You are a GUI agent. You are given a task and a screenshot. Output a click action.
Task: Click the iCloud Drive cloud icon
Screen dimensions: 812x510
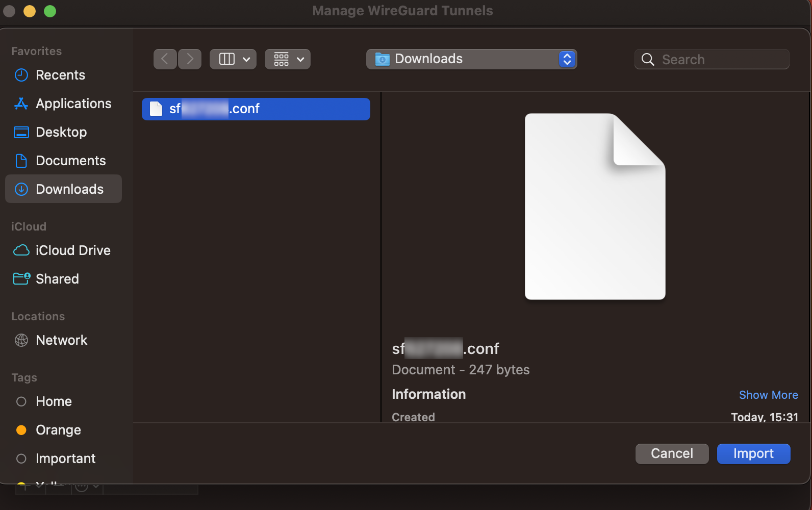[x=21, y=250]
